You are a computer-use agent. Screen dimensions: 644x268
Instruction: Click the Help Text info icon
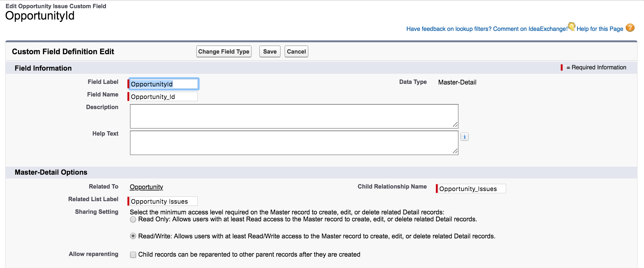coord(464,137)
